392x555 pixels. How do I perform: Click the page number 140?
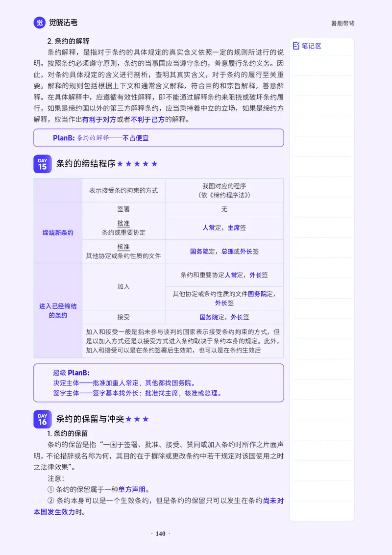(161, 534)
